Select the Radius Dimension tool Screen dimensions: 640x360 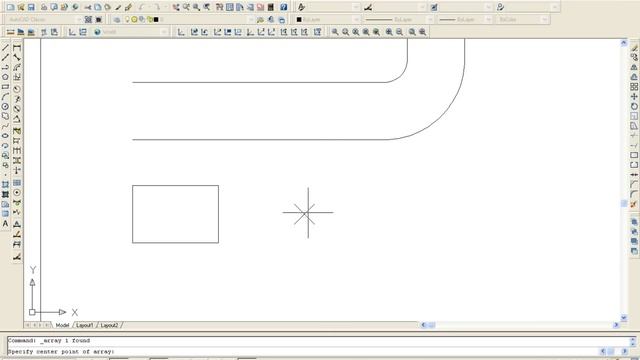[17, 89]
